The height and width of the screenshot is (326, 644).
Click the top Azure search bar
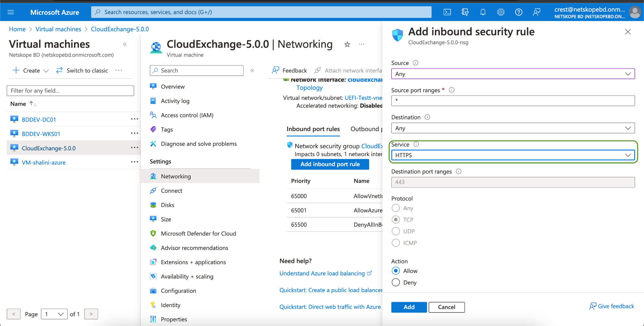pyautogui.click(x=261, y=12)
